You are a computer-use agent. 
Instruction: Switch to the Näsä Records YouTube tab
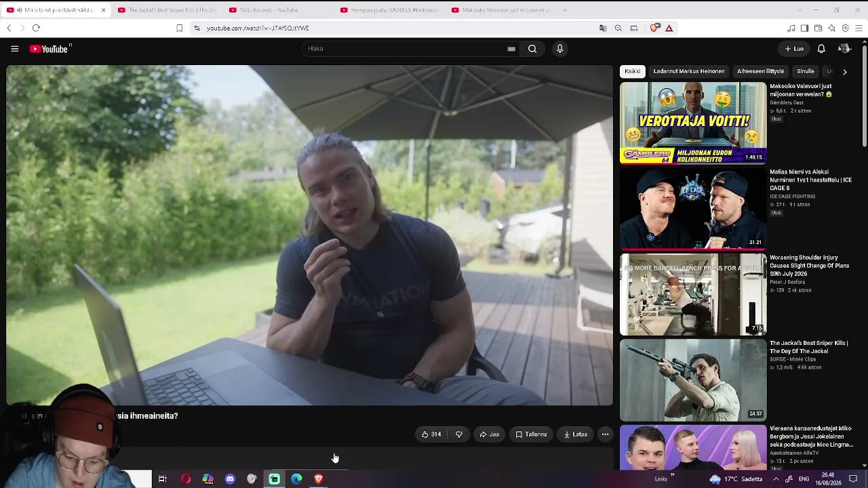(279, 10)
